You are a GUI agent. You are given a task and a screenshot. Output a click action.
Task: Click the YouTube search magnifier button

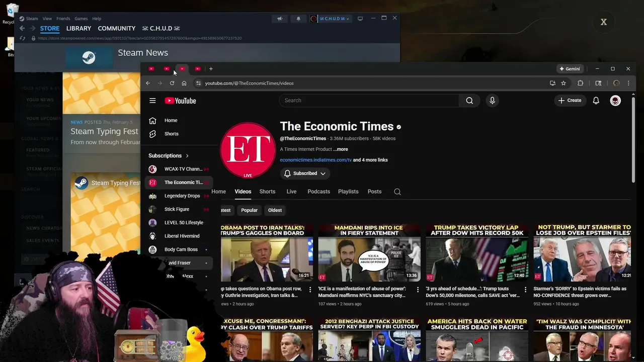coord(469,101)
